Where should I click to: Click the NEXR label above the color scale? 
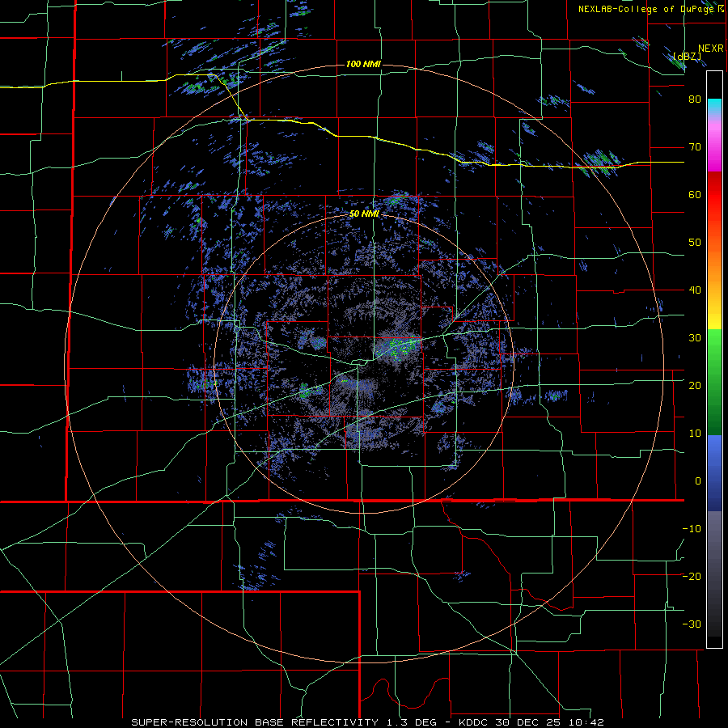pyautogui.click(x=710, y=49)
